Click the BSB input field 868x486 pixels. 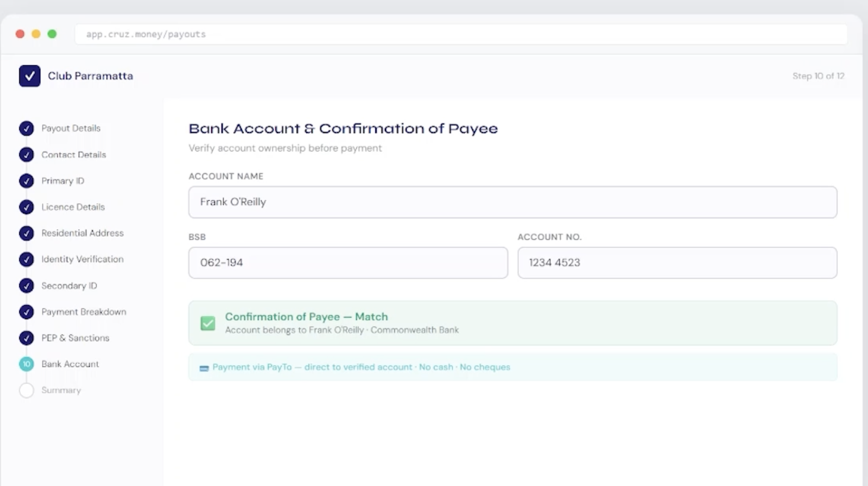pyautogui.click(x=348, y=263)
